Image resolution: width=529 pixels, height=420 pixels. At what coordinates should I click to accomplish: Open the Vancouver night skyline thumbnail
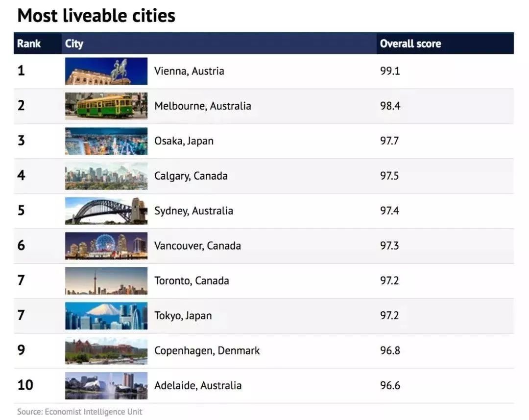point(106,246)
